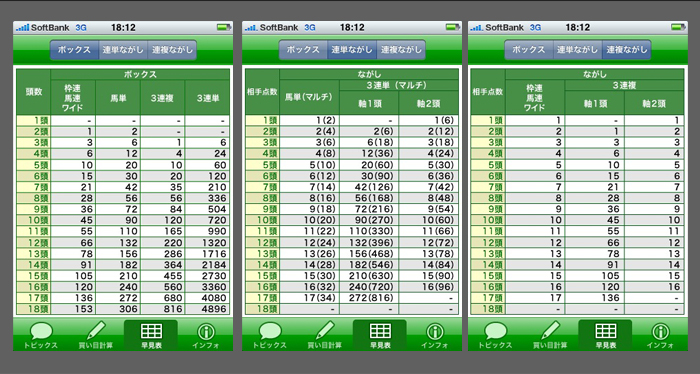700x374 pixels.
Task: Tap 10頭 row label in middle table
Action: [262, 220]
